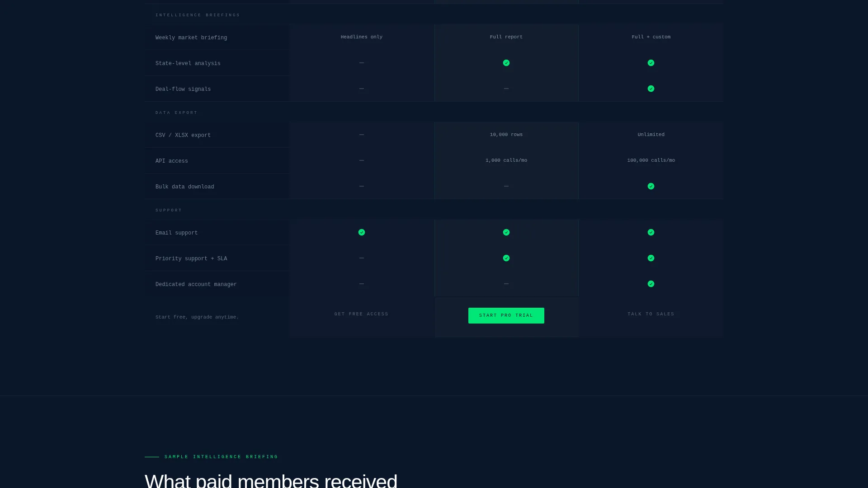Image resolution: width=868 pixels, height=488 pixels.
Task: Click the Pro checkmark for State-level analysis
Action: pos(506,63)
